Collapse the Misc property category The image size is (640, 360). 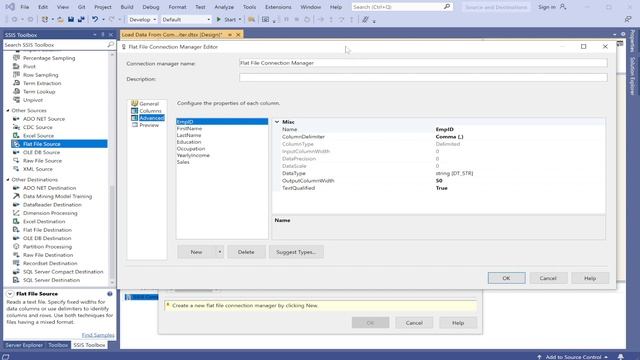coord(277,122)
